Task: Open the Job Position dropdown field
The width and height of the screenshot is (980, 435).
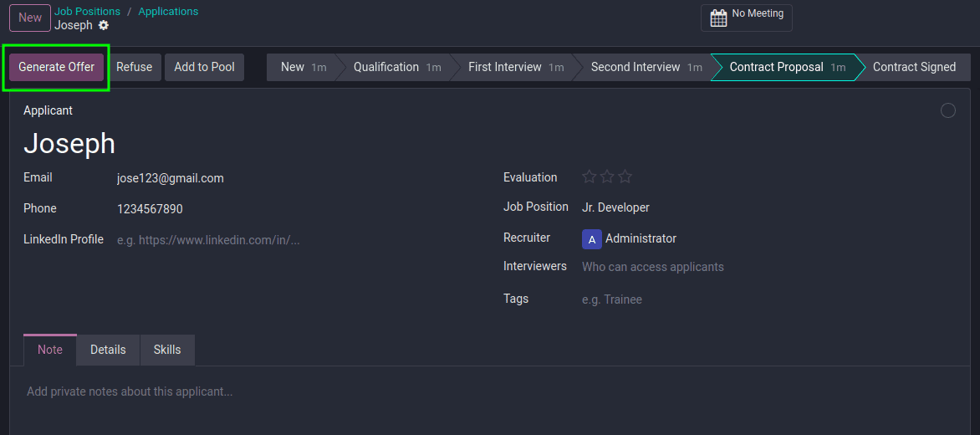Action: point(768,207)
